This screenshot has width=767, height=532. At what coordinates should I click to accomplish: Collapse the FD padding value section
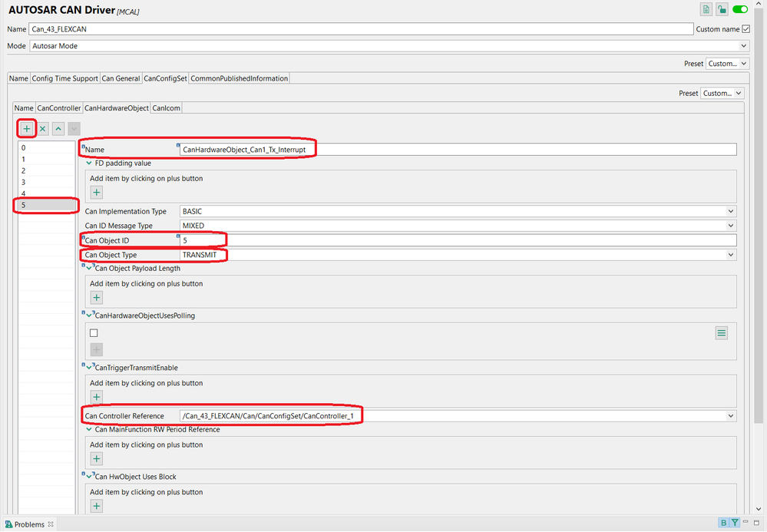click(89, 164)
